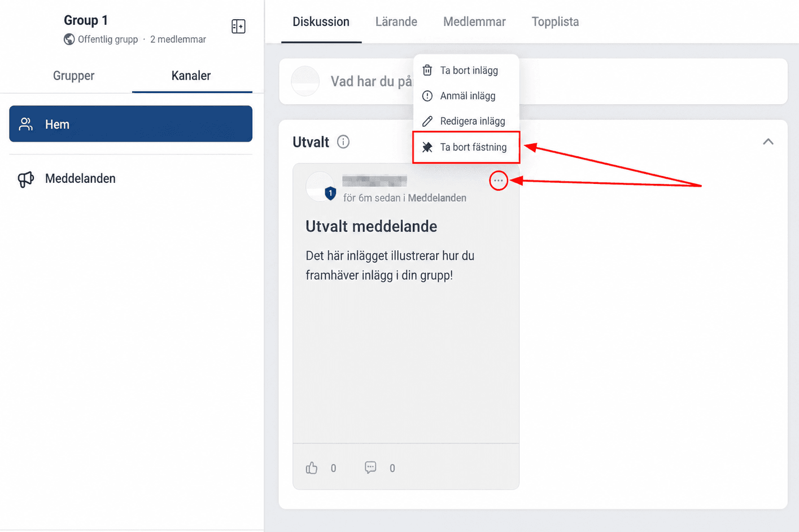Click the unpin icon in menu
799x532 pixels.
tap(427, 147)
